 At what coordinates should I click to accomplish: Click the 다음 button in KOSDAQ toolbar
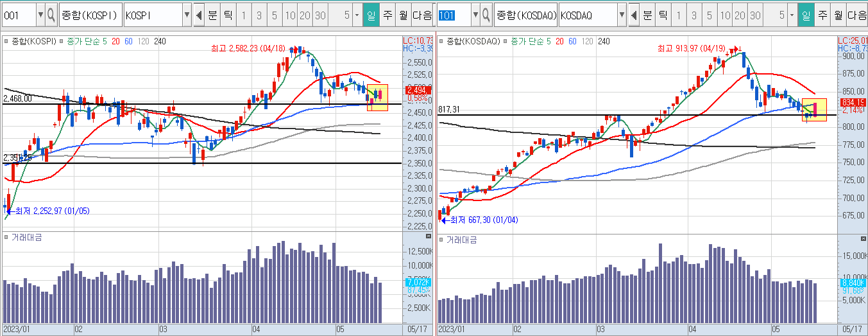[x=857, y=14]
